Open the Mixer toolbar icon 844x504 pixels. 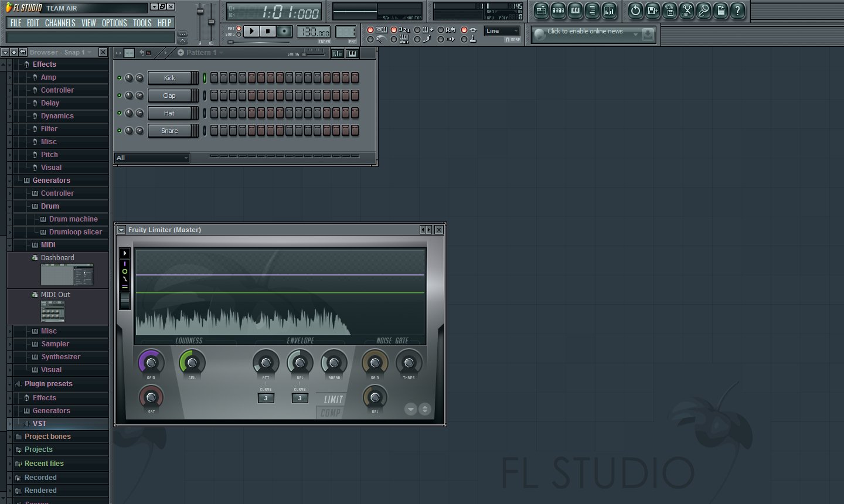point(609,11)
